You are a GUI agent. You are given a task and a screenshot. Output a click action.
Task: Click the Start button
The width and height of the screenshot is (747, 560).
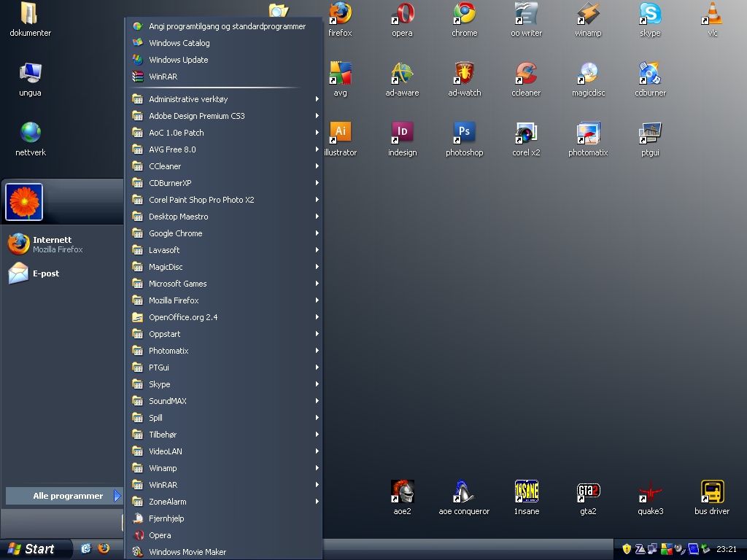36,549
